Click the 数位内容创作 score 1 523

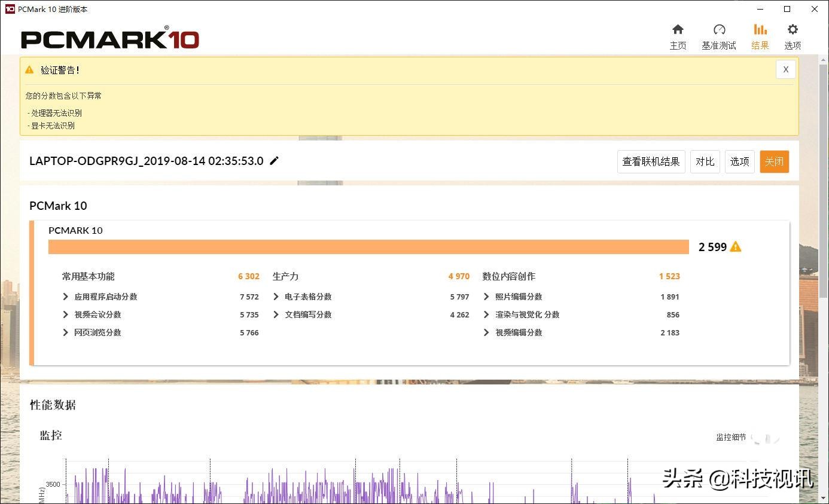click(669, 276)
